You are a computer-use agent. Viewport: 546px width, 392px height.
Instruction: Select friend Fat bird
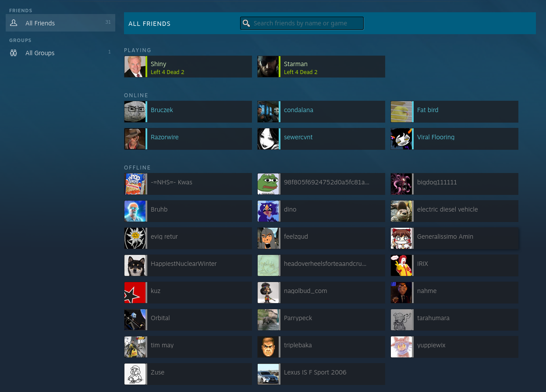tap(454, 112)
